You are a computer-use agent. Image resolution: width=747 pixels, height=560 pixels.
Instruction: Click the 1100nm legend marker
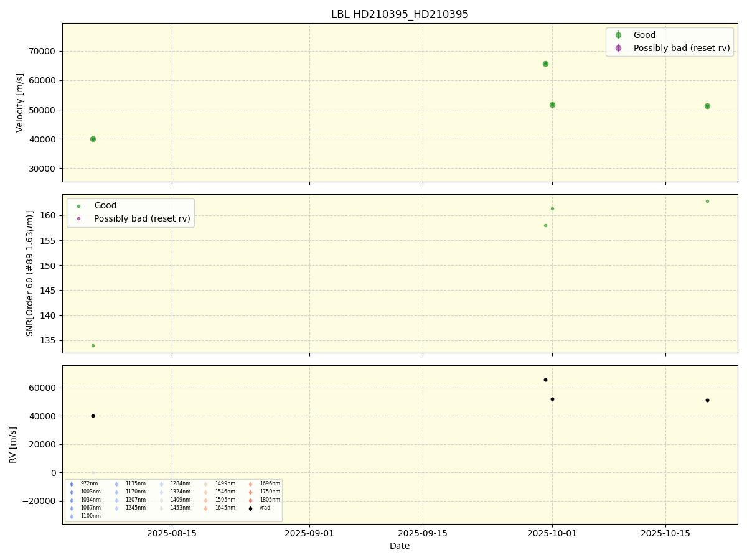tap(72, 516)
